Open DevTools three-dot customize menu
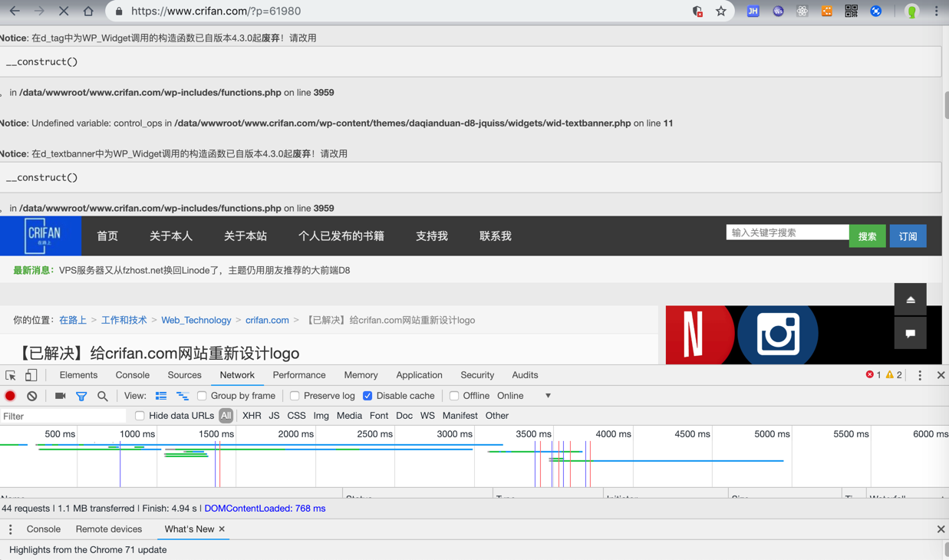The height and width of the screenshot is (560, 949). pos(920,375)
